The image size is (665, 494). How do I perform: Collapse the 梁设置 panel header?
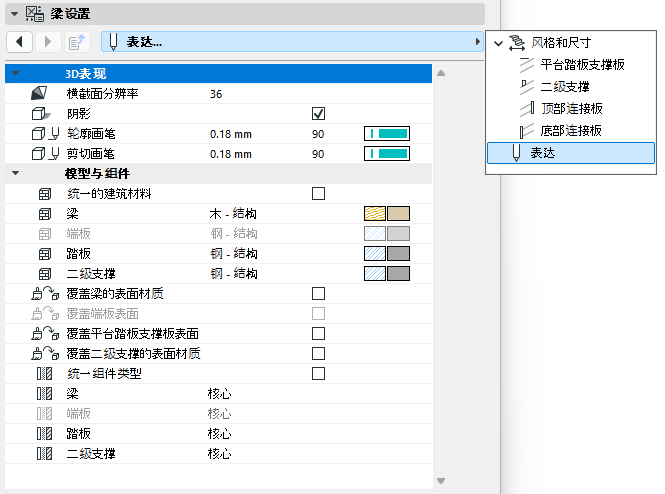point(14,14)
